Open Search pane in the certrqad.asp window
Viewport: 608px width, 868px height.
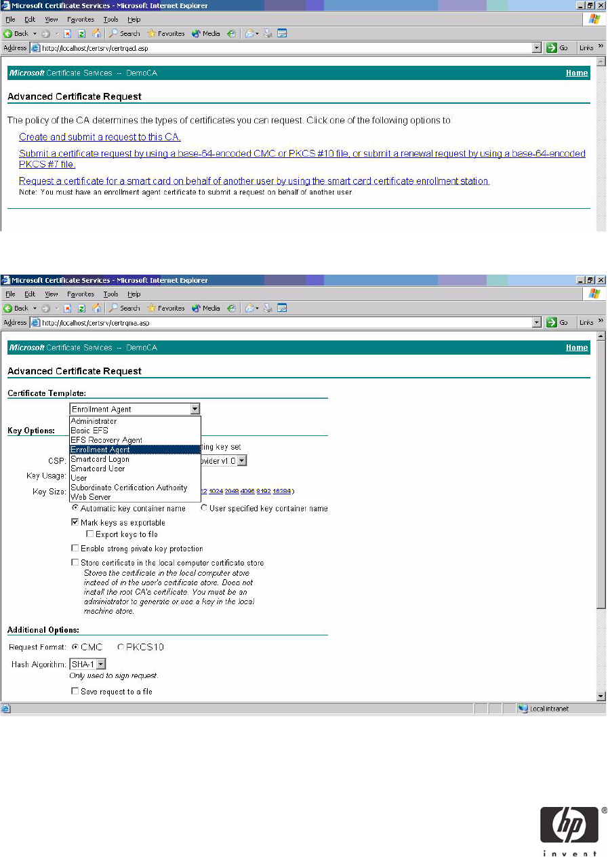pyautogui.click(x=125, y=33)
